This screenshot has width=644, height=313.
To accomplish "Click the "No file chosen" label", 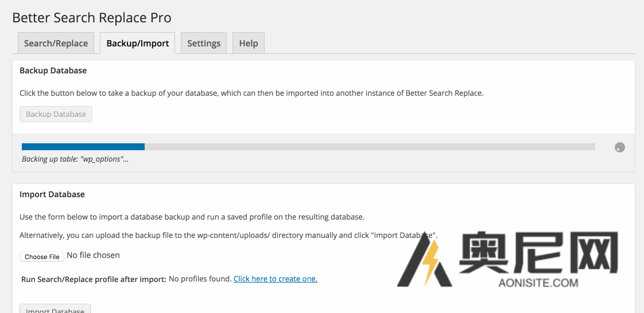I will [94, 255].
